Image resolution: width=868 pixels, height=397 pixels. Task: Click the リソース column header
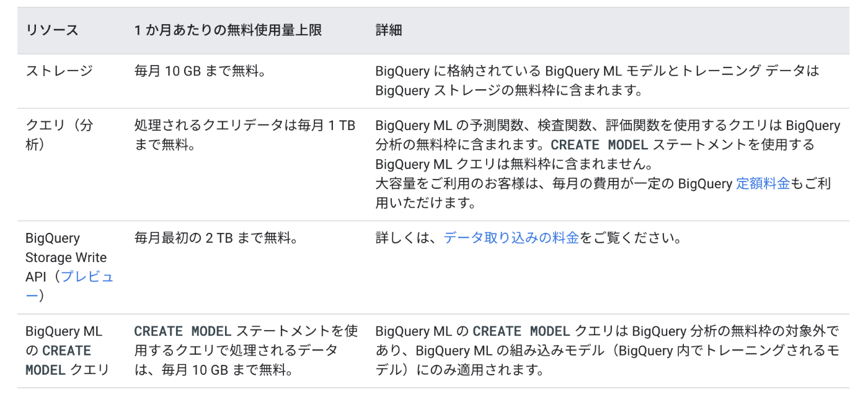click(52, 30)
